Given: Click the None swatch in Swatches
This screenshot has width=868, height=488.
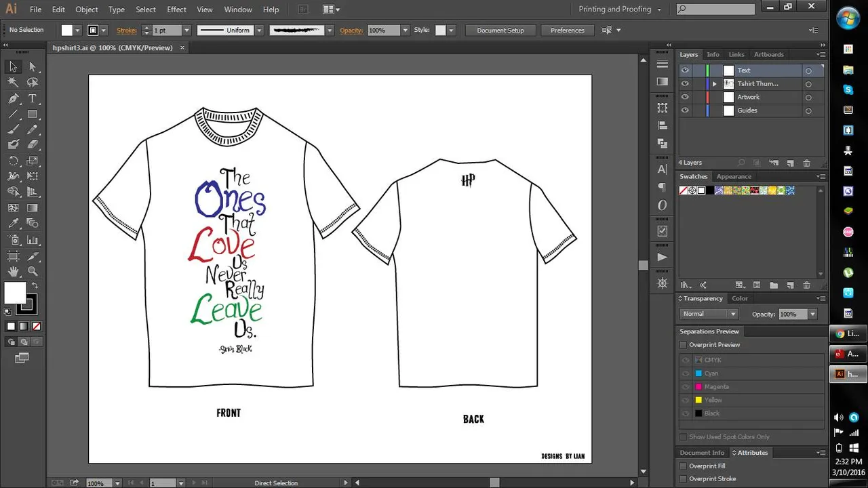Looking at the screenshot, I should [x=684, y=190].
